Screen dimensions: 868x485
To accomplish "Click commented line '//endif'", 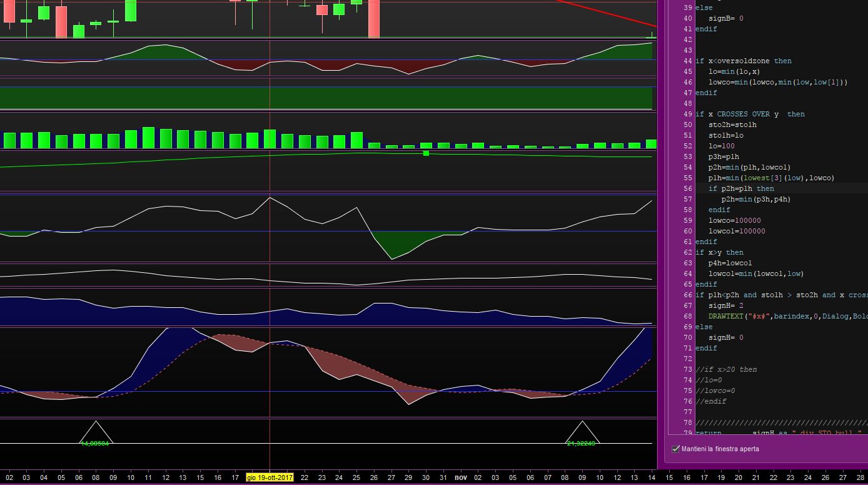I will pyautogui.click(x=710, y=401).
